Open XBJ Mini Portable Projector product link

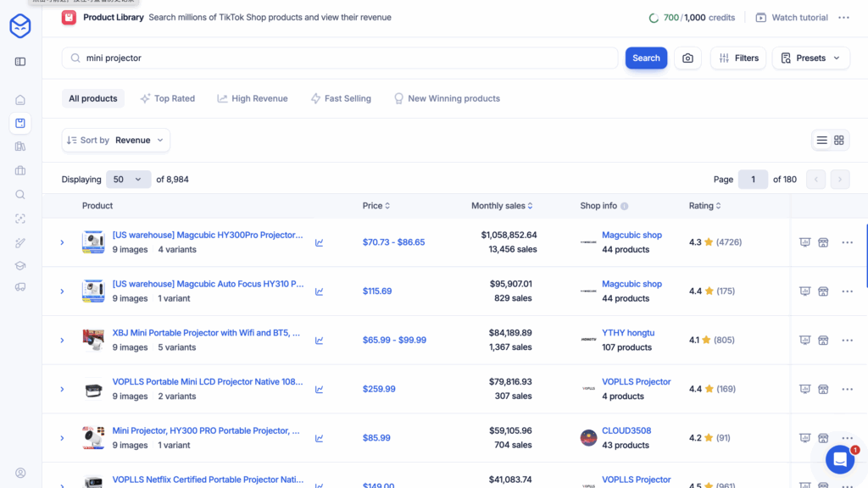click(x=206, y=333)
